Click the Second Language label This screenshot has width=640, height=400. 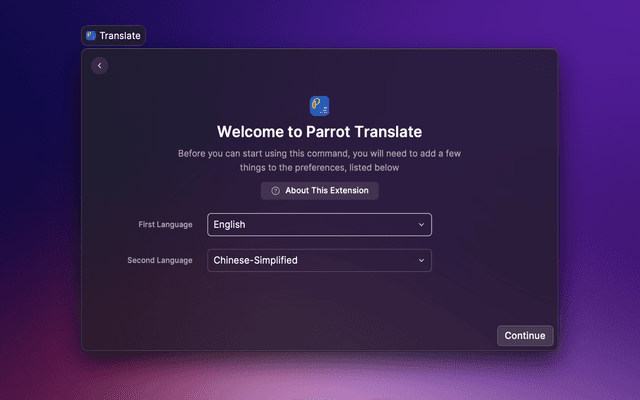pyautogui.click(x=160, y=261)
